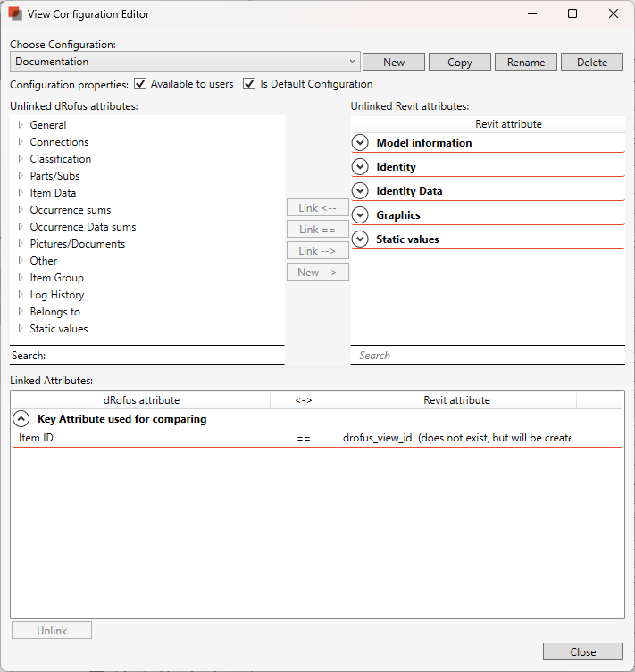The width and height of the screenshot is (635, 672).
Task: Expand Occurrence Data sums tree node
Action: pos(21,227)
